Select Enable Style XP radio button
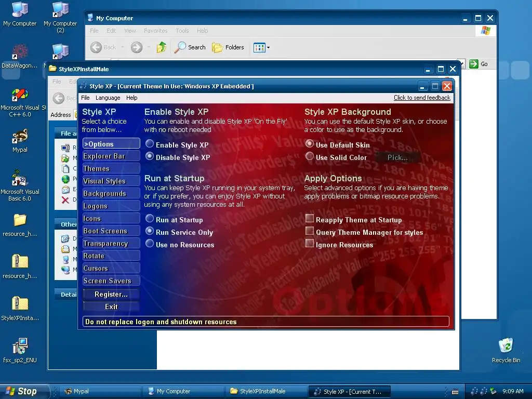 coord(150,143)
